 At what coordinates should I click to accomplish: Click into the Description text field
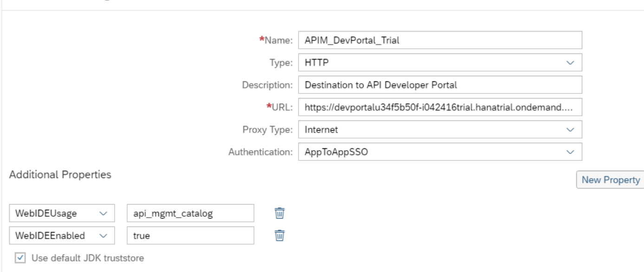click(440, 85)
